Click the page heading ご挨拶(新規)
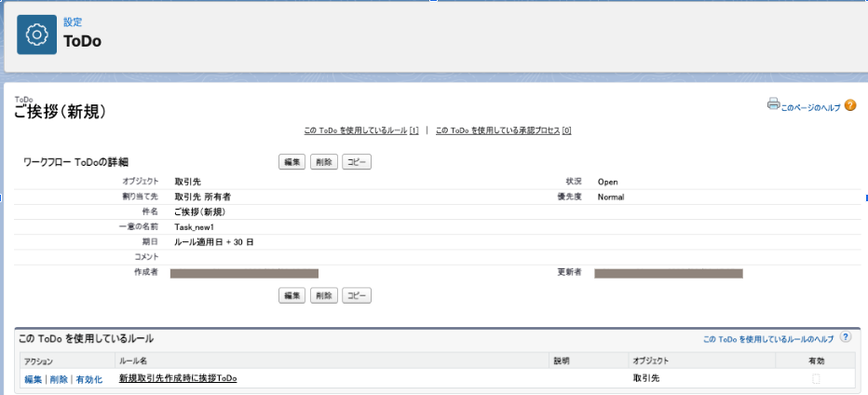868x395 pixels. click(60, 113)
